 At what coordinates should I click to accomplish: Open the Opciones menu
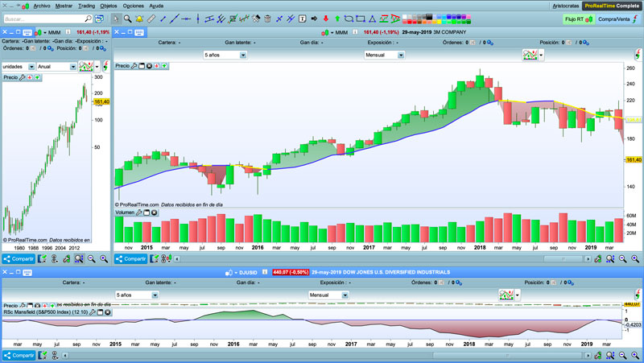(134, 6)
